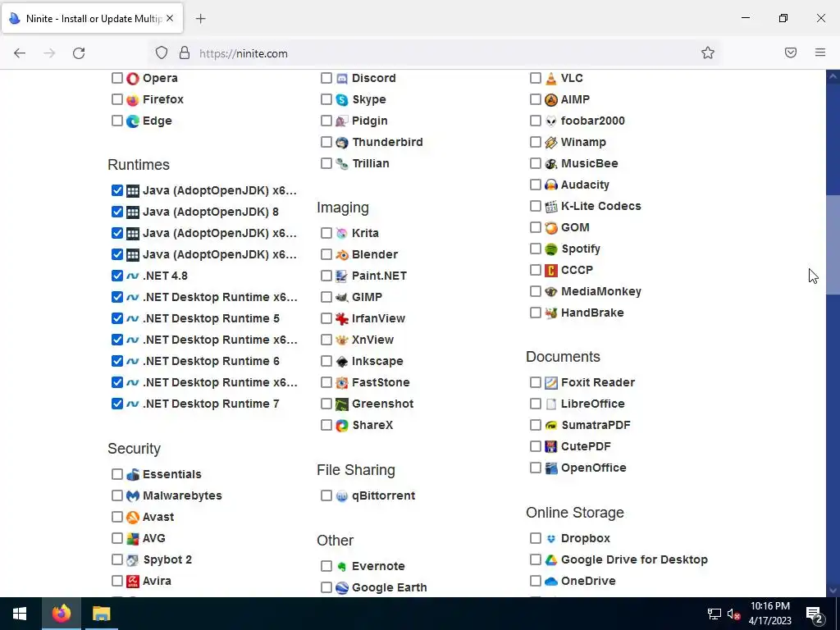Click the Spotify logo icon
Viewport: 840px width, 630px height.
(550, 249)
